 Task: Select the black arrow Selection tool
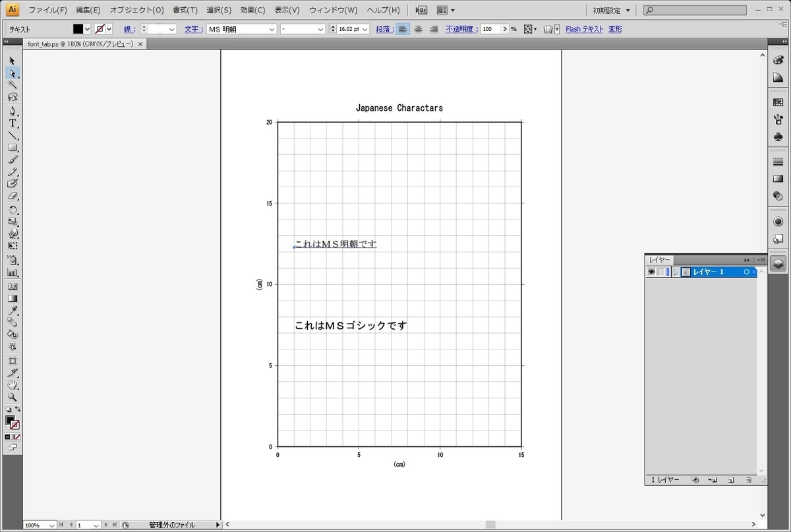(13, 61)
